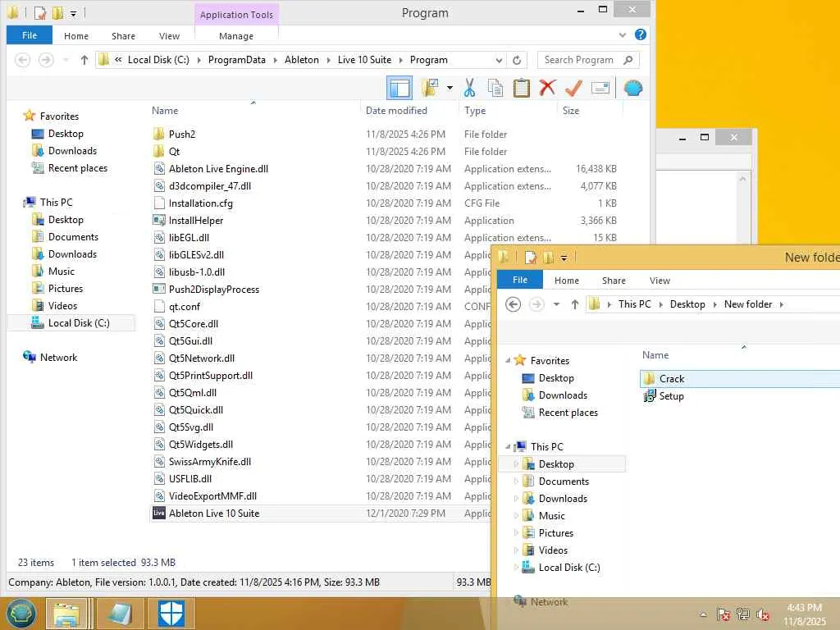Go up one level in Program window

[x=84, y=60]
